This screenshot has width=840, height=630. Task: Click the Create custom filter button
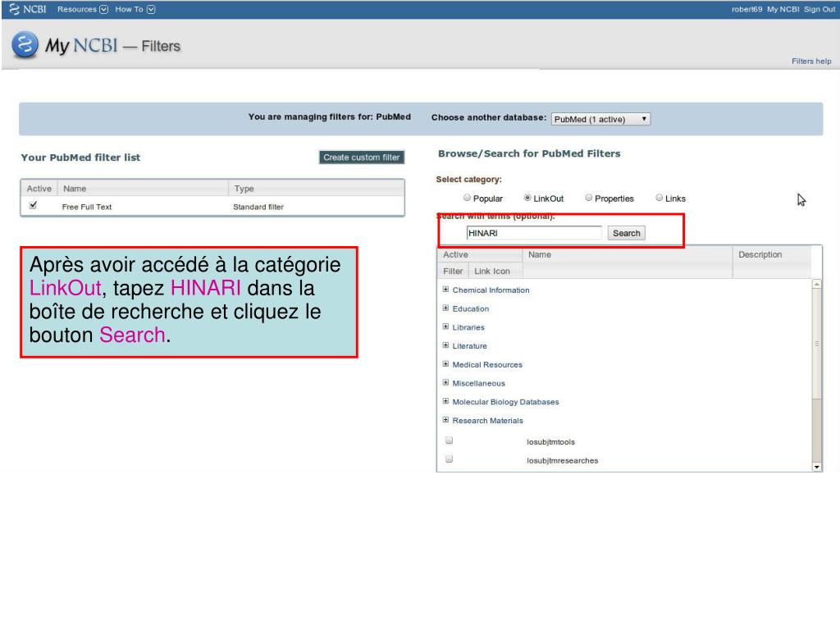tap(362, 157)
